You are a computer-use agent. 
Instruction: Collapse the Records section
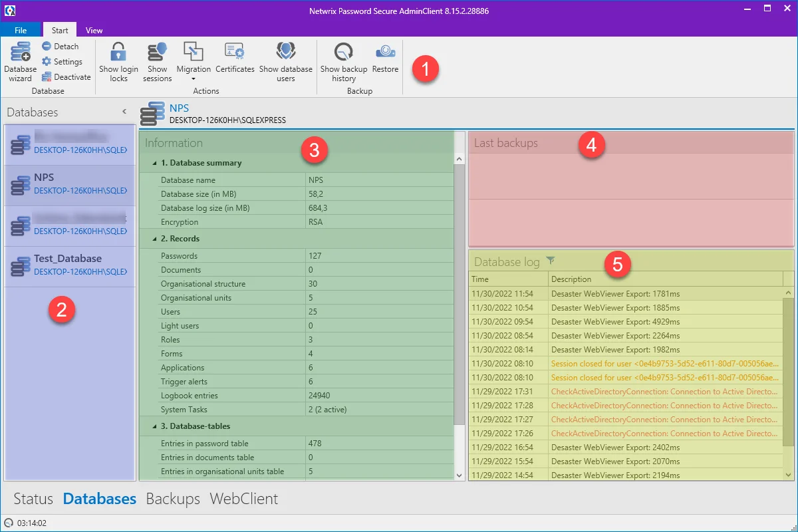[x=155, y=239]
